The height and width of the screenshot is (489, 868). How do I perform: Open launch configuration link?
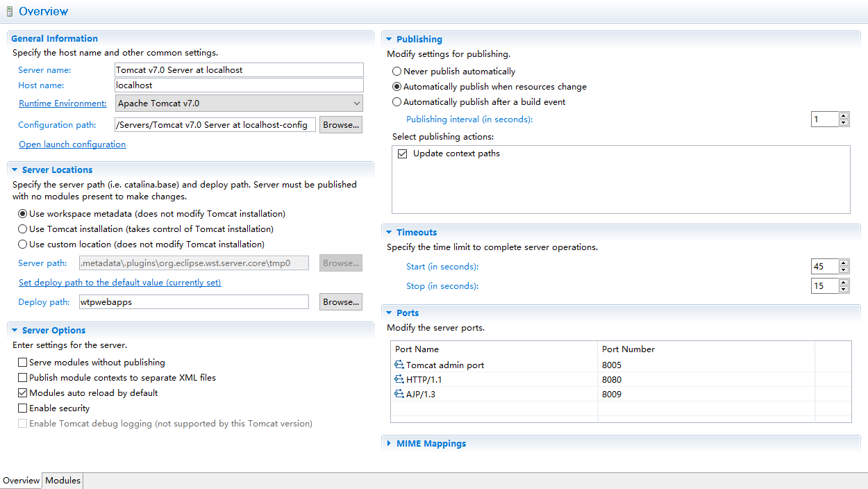tap(72, 144)
